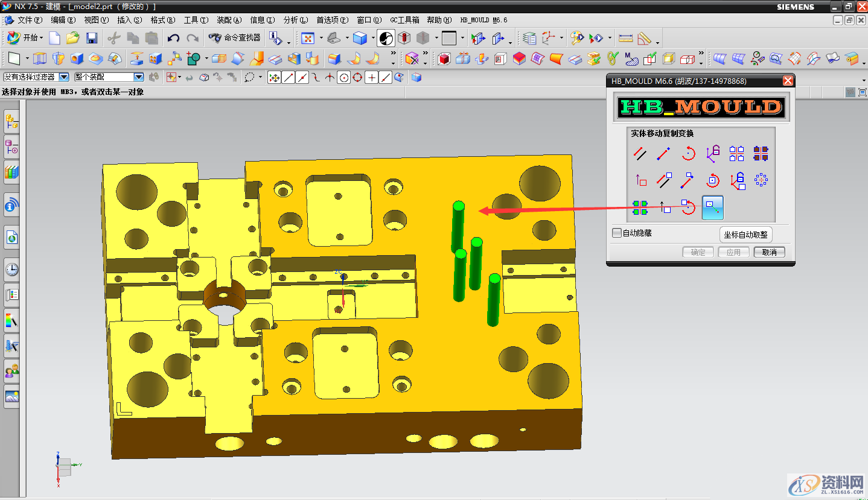Select the circular array icon in HB_MOULD panel

click(x=761, y=180)
